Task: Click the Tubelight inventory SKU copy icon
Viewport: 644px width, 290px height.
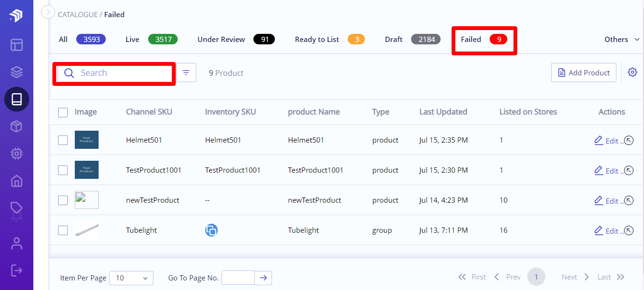Action: tap(211, 230)
